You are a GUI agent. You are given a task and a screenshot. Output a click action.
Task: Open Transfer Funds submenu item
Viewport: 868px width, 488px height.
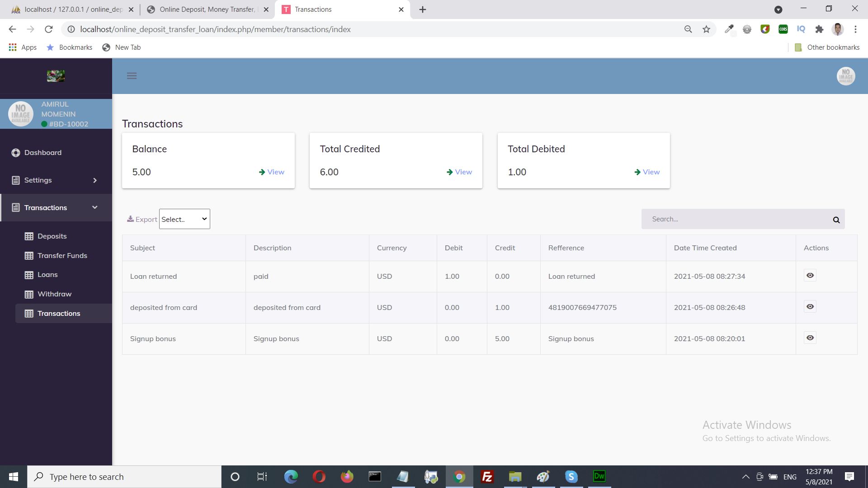point(62,256)
